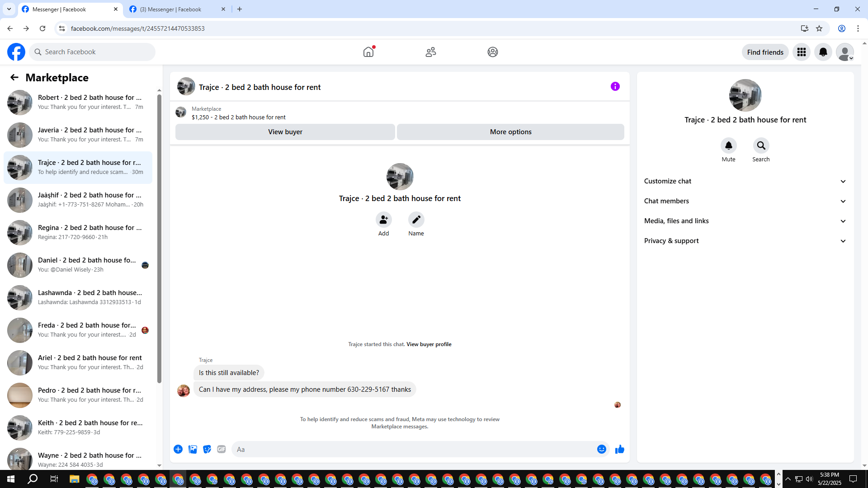Open the Daniel conversation
This screenshot has width=868, height=488.
(78, 265)
